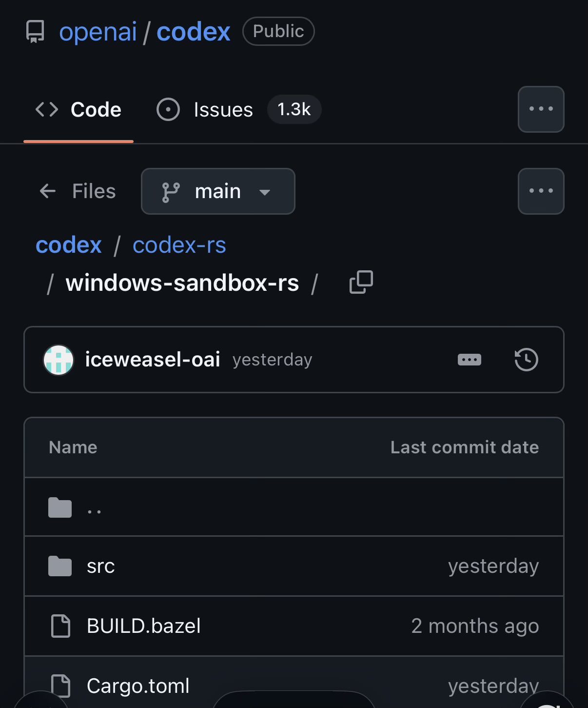The height and width of the screenshot is (708, 588).
Task: Open more repository tabs menu
Action: click(x=541, y=109)
